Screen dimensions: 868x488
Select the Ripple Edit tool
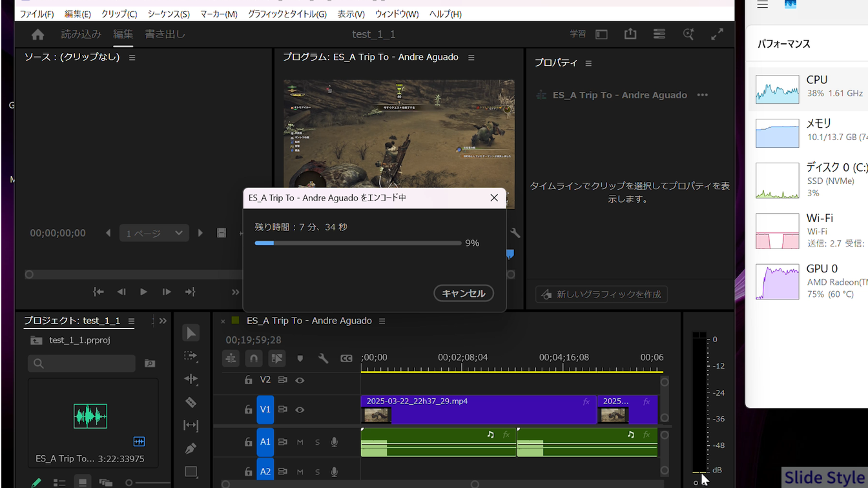click(x=191, y=379)
